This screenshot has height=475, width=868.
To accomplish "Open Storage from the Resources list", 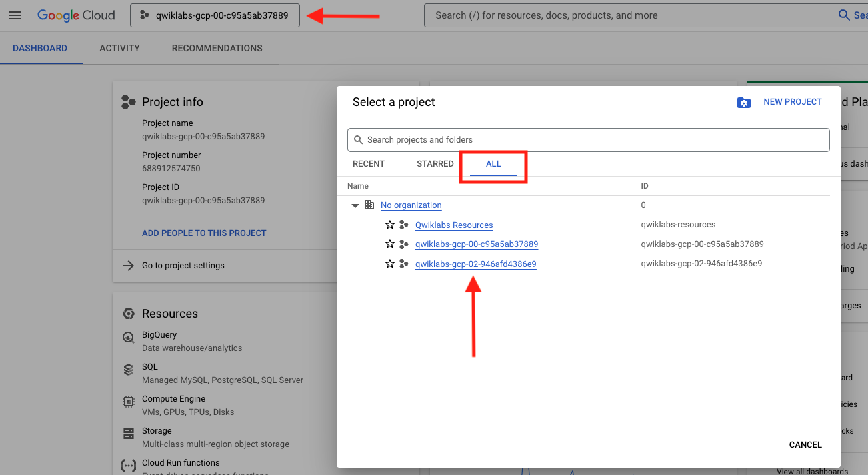I will (157, 431).
